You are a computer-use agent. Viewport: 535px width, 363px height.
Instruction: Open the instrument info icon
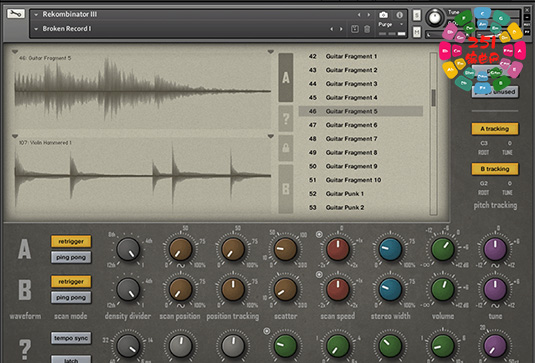pos(400,15)
